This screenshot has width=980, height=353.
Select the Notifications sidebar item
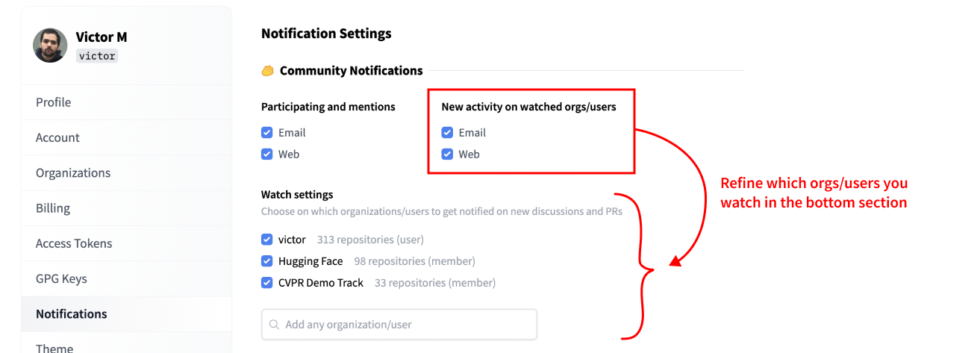click(72, 314)
